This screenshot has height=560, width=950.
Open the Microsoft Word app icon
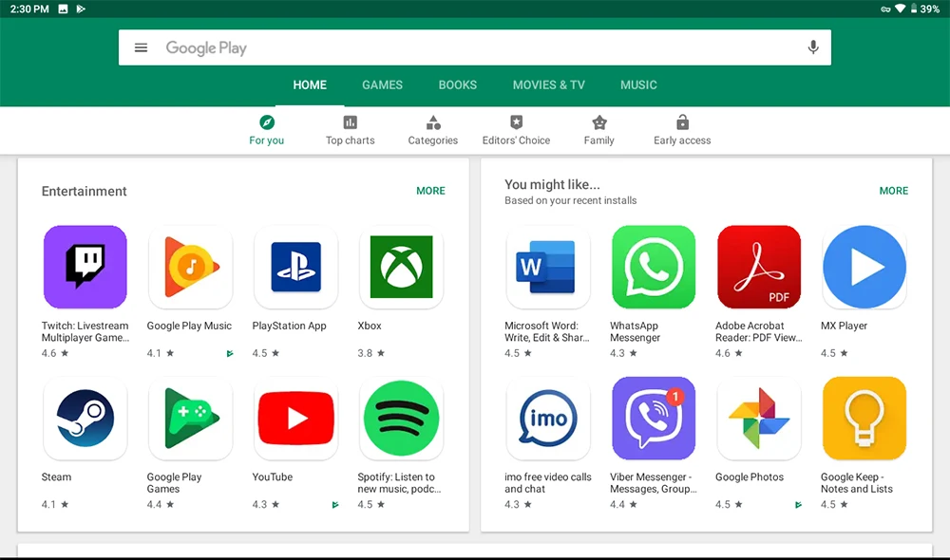(548, 267)
